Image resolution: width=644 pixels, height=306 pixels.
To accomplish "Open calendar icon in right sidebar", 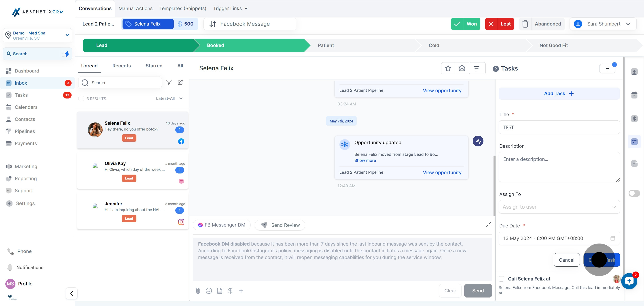I will 634,95.
